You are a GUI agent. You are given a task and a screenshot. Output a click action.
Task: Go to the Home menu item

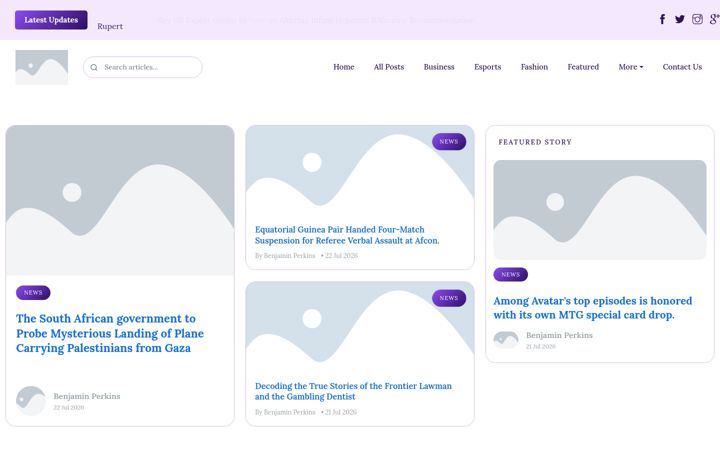(x=343, y=67)
